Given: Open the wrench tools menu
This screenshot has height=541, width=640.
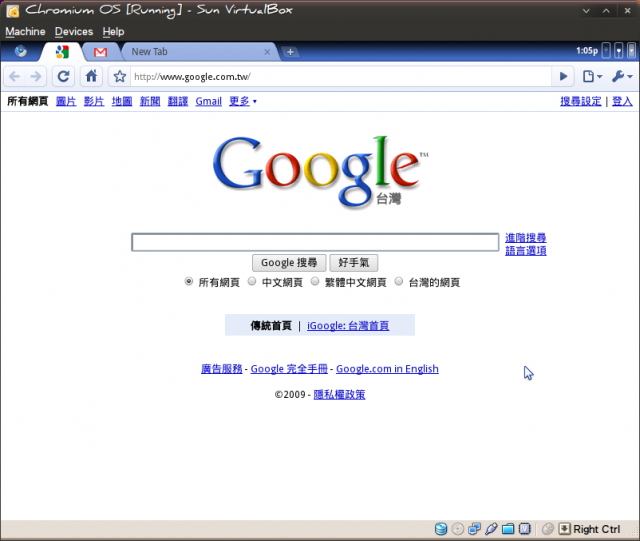Looking at the screenshot, I should 622,76.
